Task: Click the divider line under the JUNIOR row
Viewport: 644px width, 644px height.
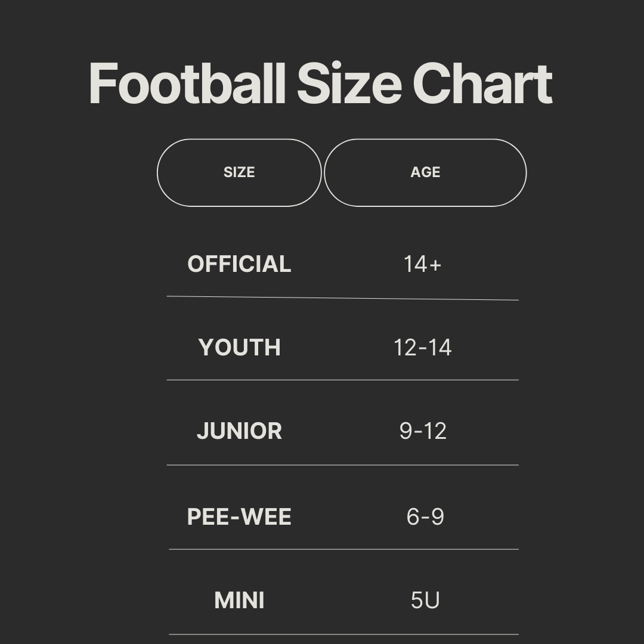Action: point(343,465)
